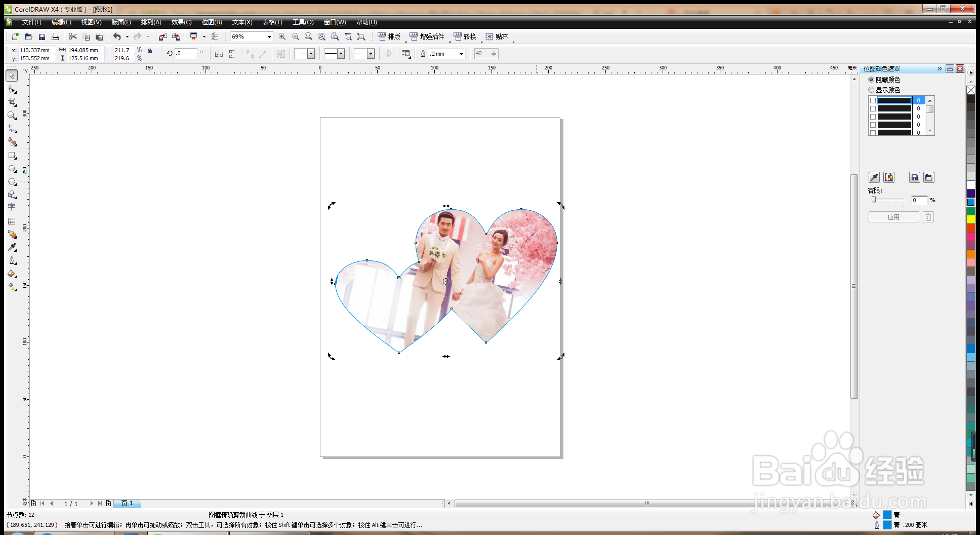The width and height of the screenshot is (980, 535).
Task: Pick the Rectangle tool
Action: click(12, 156)
